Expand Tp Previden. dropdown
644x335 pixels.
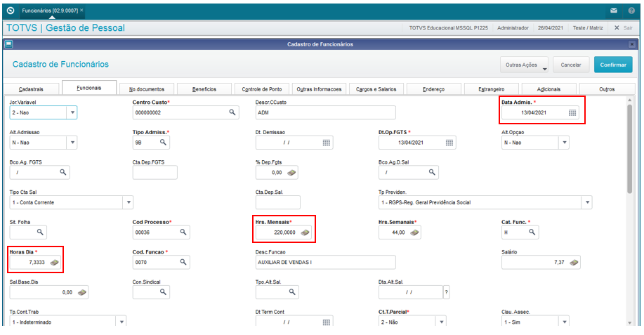point(587,202)
